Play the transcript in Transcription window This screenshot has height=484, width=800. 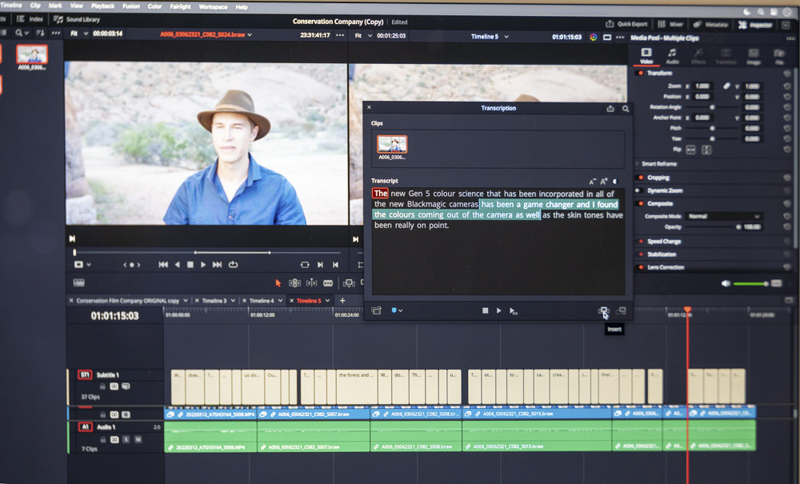(498, 311)
